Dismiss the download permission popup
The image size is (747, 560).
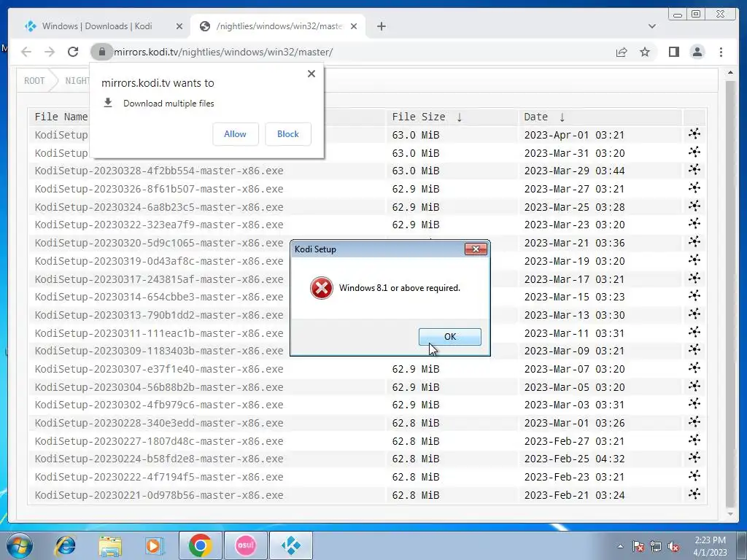[311, 74]
